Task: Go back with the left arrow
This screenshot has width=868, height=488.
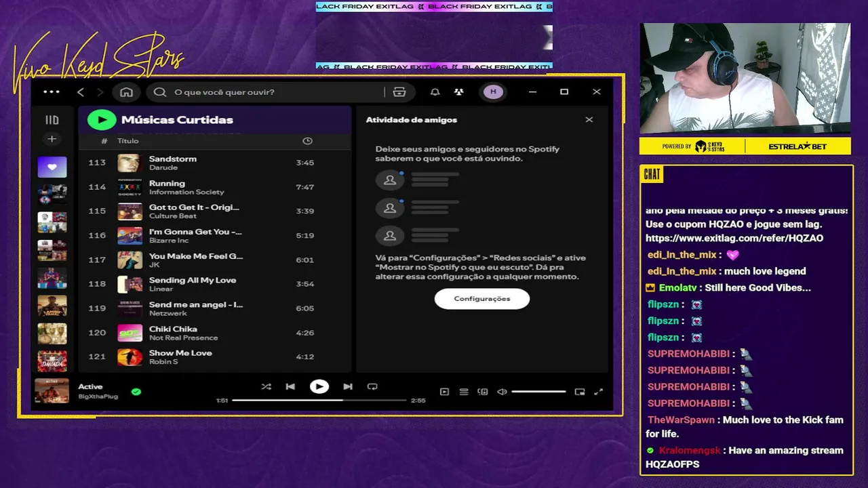Action: (x=81, y=92)
